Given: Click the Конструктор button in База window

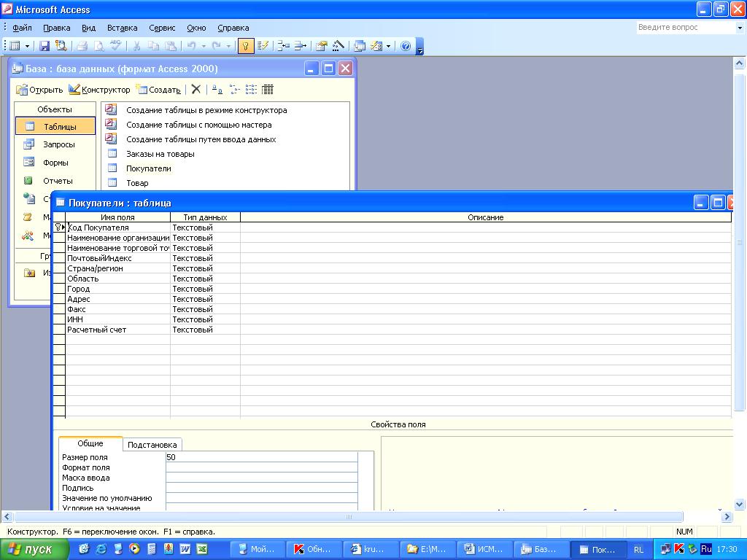Looking at the screenshot, I should click(x=99, y=90).
